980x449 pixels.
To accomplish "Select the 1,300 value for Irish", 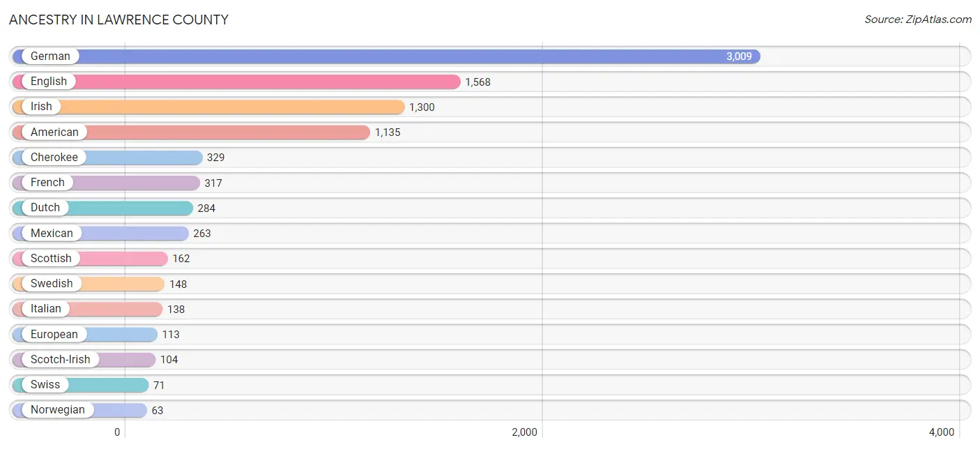I will (x=422, y=107).
